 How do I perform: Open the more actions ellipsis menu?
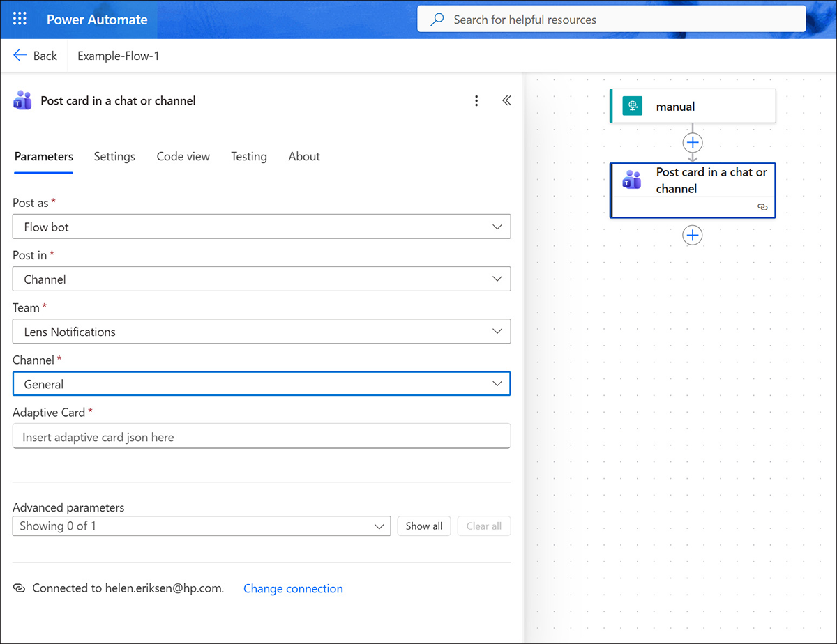click(476, 100)
